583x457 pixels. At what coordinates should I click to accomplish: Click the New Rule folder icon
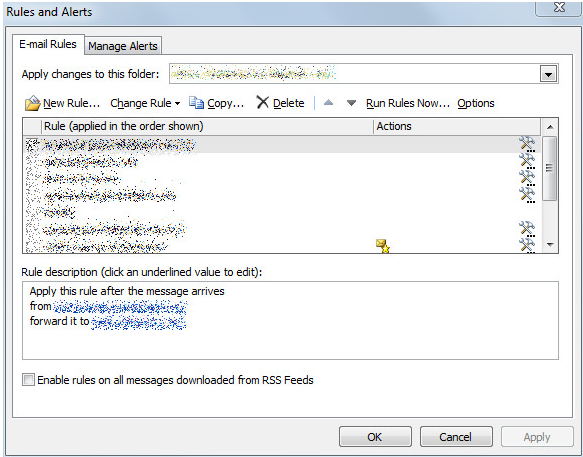pos(32,103)
